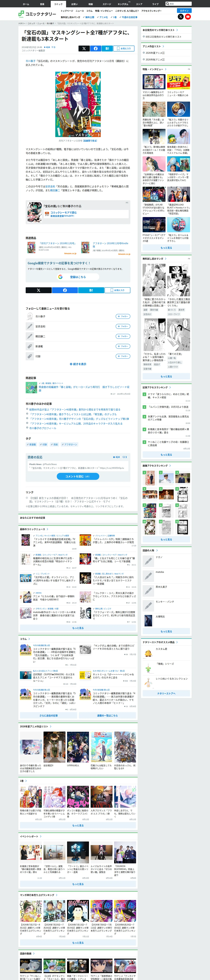Image resolution: width=210 pixels, height=980 pixels.
Task: Open the アニメ作品リスト section arrow
Action: [x=163, y=46]
